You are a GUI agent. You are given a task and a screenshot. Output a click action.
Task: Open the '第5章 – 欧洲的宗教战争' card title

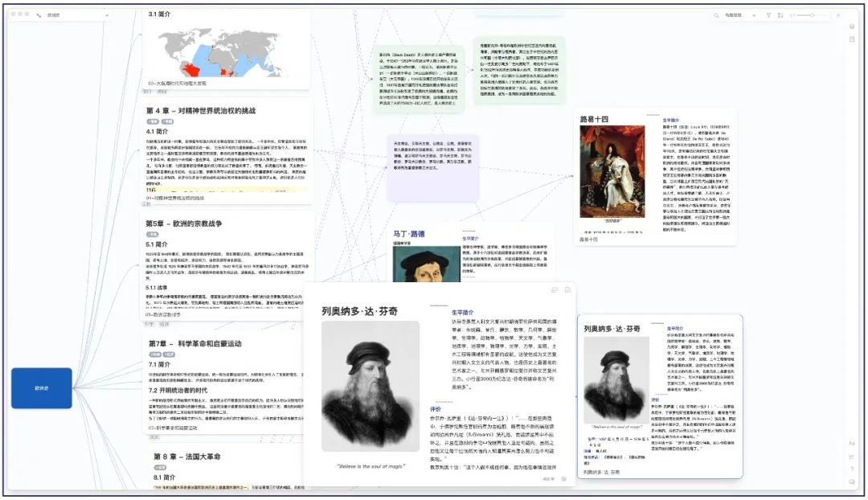[184, 223]
